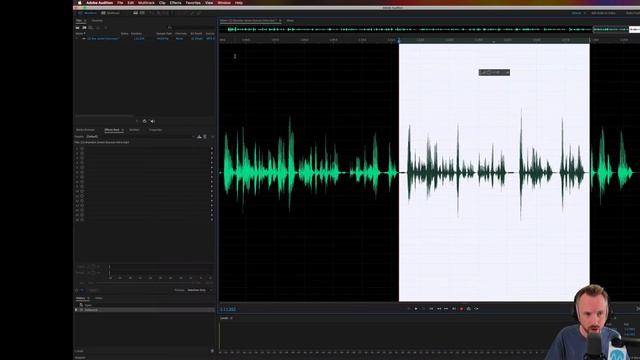Image resolution: width=640 pixels, height=360 pixels.
Task: Move playhead to the next marker
Action: [453, 309]
